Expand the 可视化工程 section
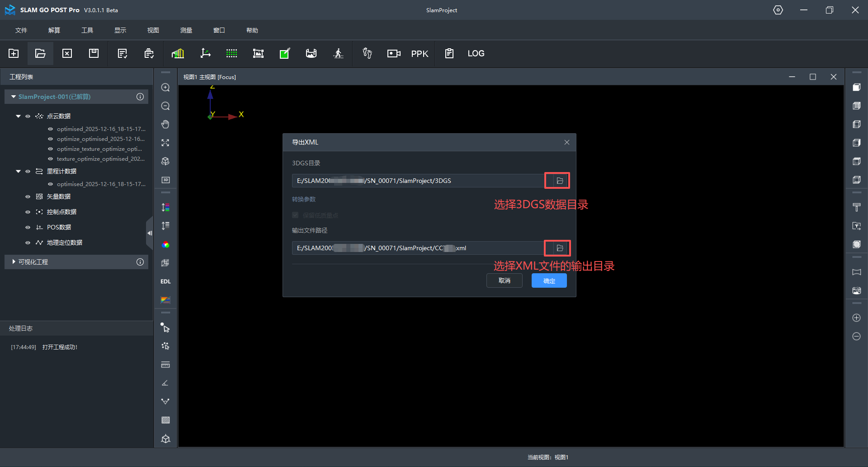 (14, 262)
